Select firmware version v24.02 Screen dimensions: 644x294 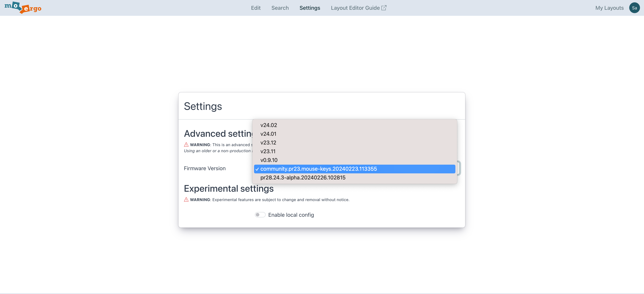point(268,125)
